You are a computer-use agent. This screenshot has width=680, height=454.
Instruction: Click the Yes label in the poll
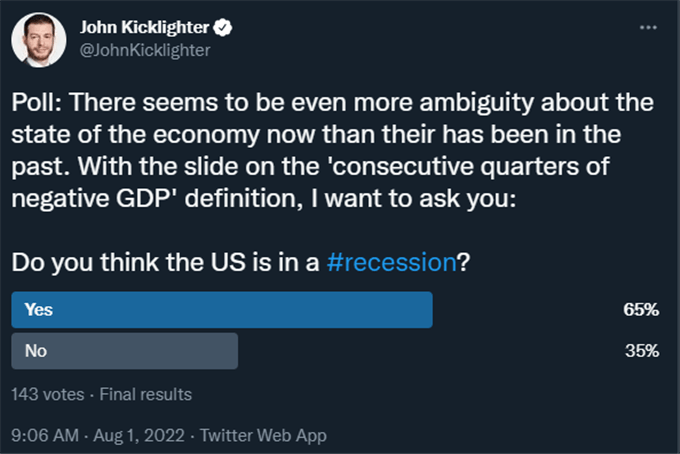click(39, 310)
